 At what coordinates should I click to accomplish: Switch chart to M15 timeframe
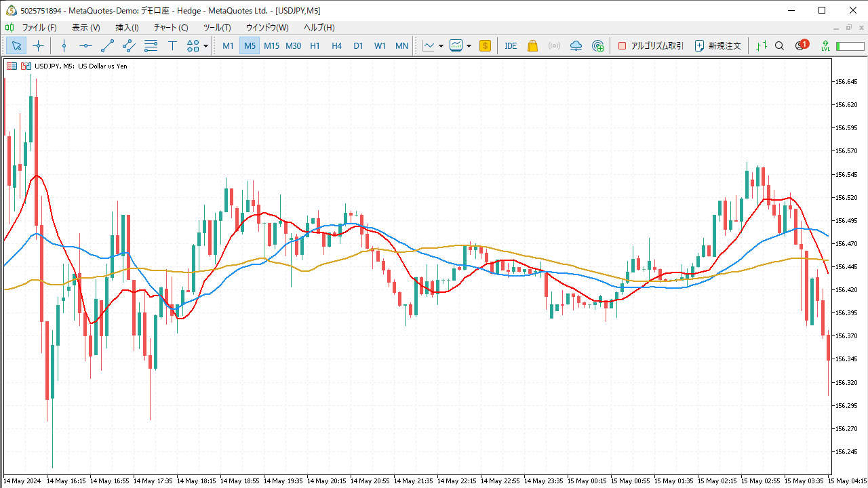coord(271,45)
